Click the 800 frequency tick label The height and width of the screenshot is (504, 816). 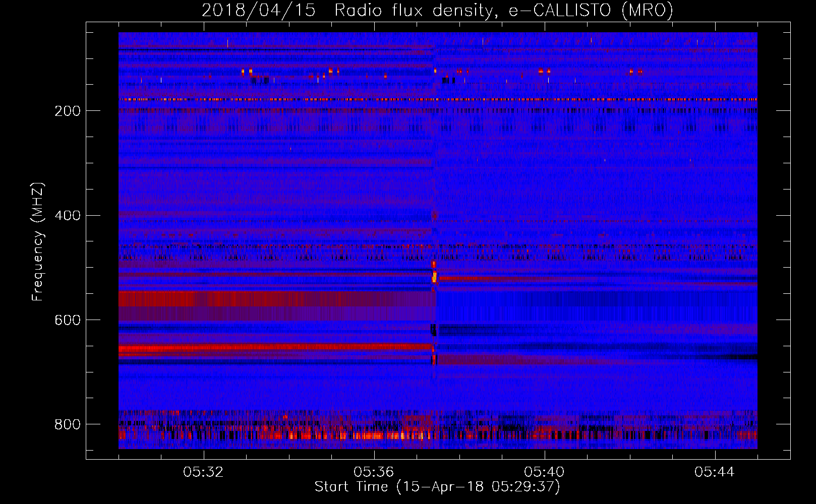click(68, 424)
